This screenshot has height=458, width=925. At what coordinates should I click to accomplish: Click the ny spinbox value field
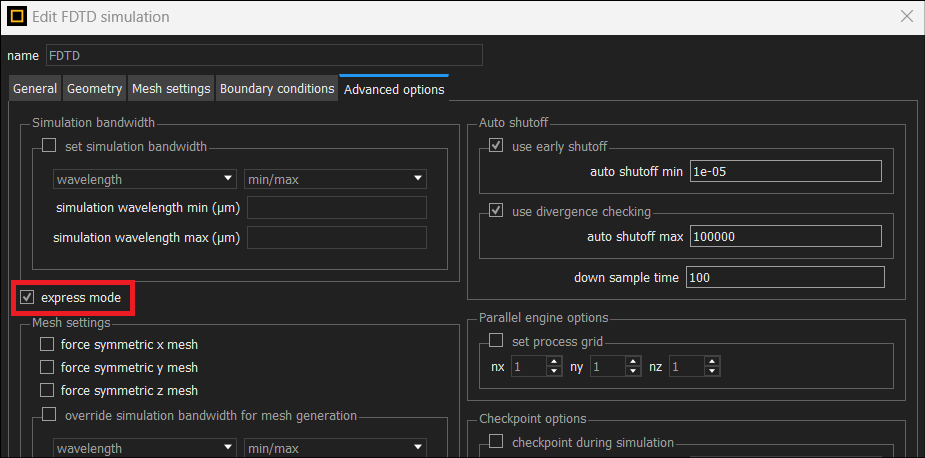608,367
